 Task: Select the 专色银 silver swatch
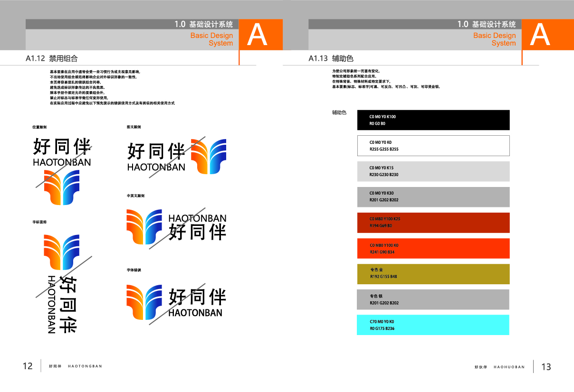433,299
